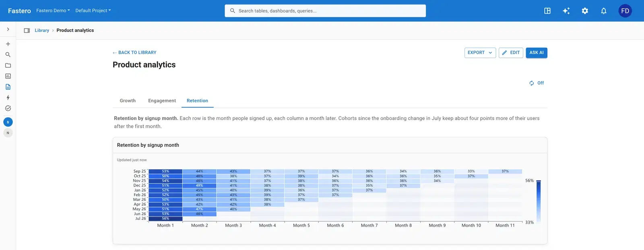Click the Retention by signup month title

pos(148,145)
